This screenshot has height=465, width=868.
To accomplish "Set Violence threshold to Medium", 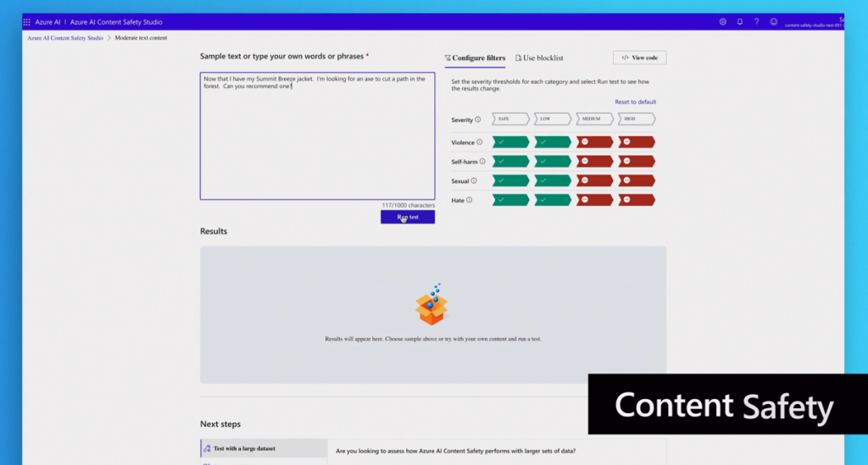I will point(594,142).
